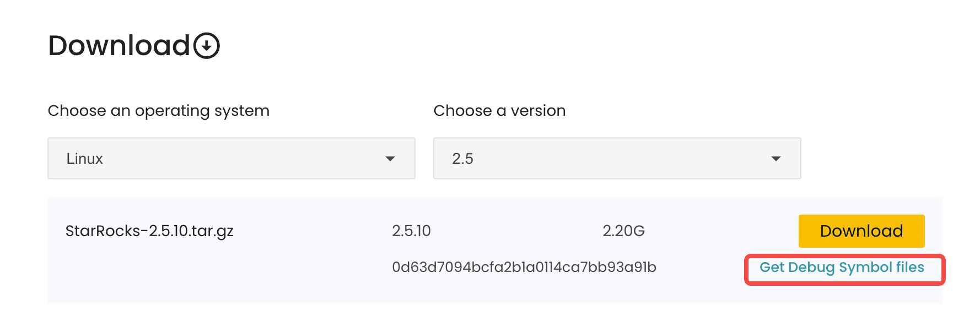Click the large Download page heading text
Viewport: 980px width, 331px height.
119,46
